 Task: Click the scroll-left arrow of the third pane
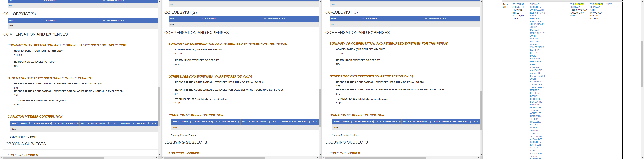(324, 158)
